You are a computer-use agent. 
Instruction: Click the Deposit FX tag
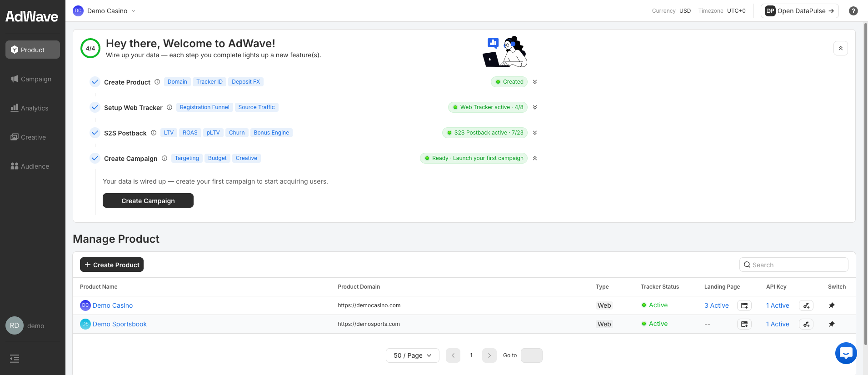click(246, 82)
